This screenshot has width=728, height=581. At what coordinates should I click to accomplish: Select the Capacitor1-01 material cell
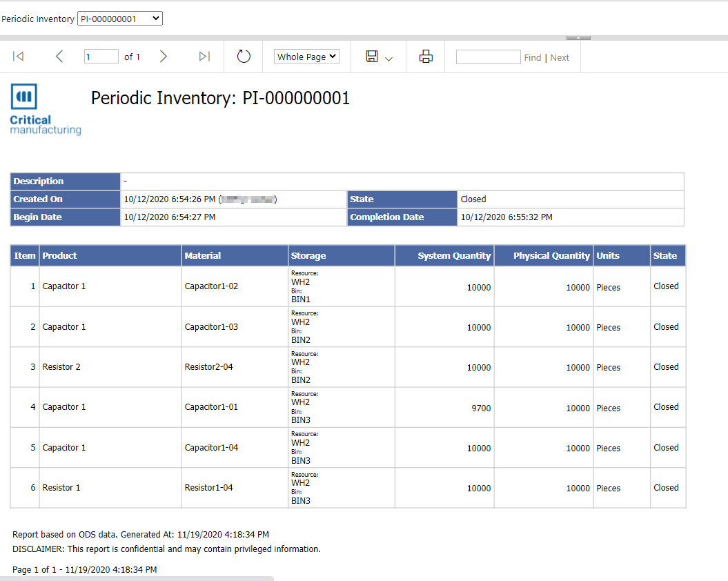point(211,407)
